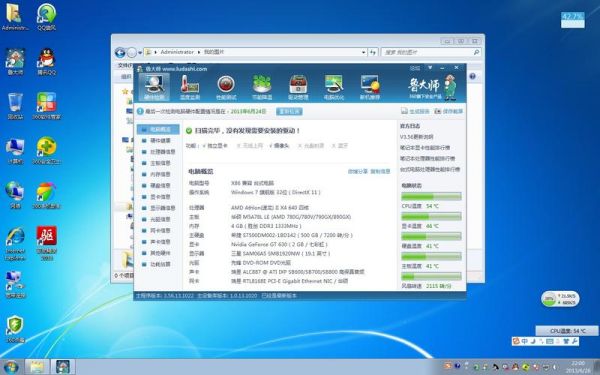The image size is (600, 375).
Task: Open the performance test red gauge icon
Action: tap(226, 87)
